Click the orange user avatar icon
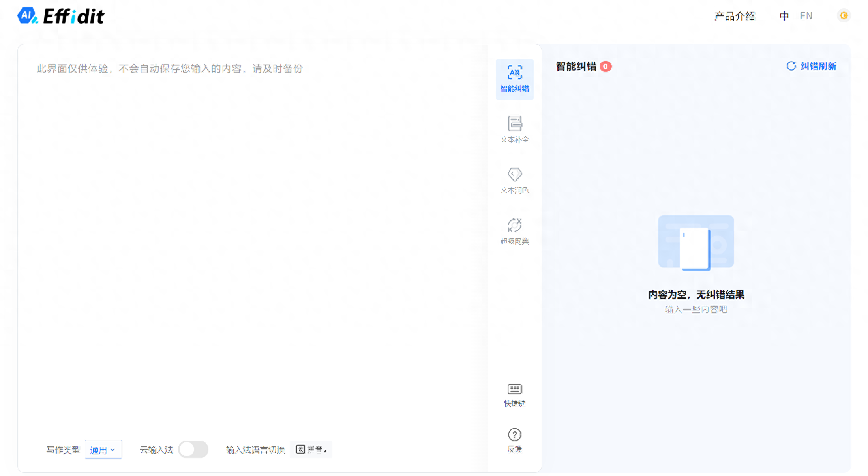868x476 pixels. (844, 16)
